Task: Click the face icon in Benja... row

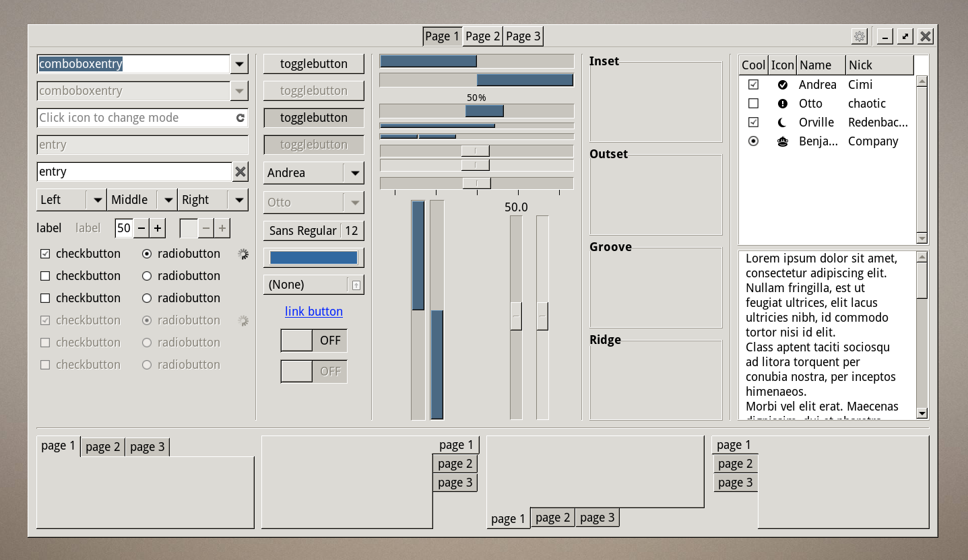Action: [x=783, y=141]
